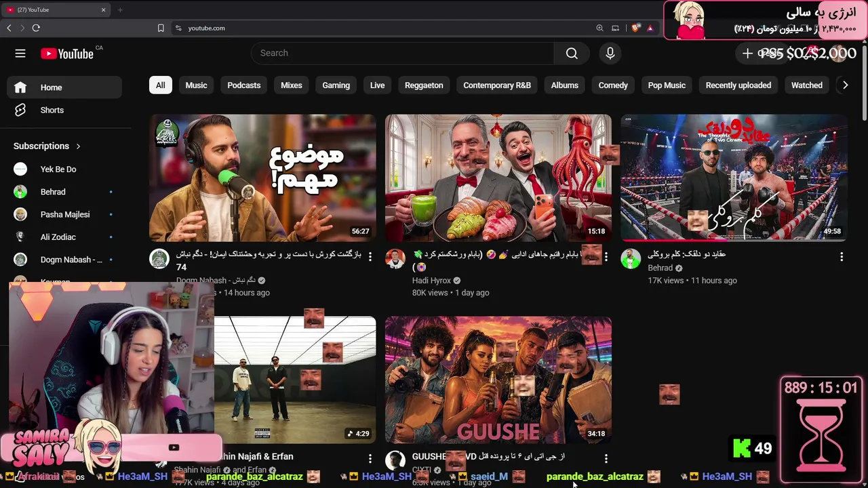Open a new browser tab
Image resolution: width=868 pixels, height=488 pixels.
click(x=120, y=9)
